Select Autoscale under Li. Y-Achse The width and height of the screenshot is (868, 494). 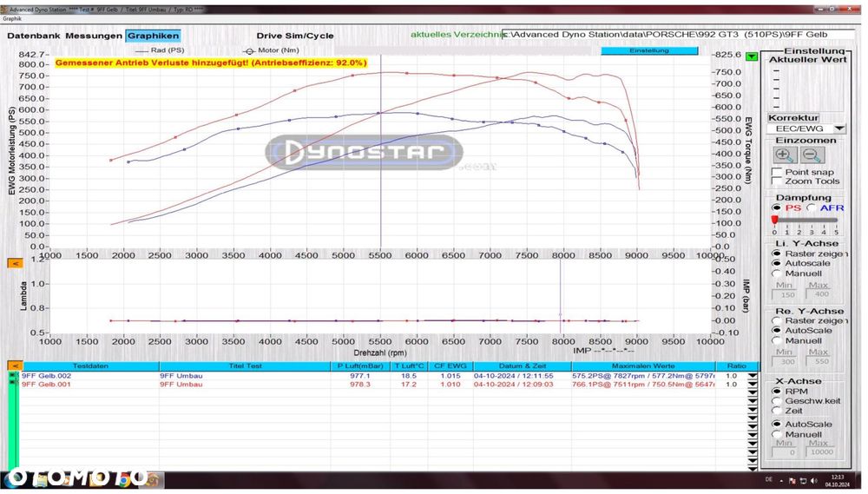pyautogui.click(x=777, y=264)
